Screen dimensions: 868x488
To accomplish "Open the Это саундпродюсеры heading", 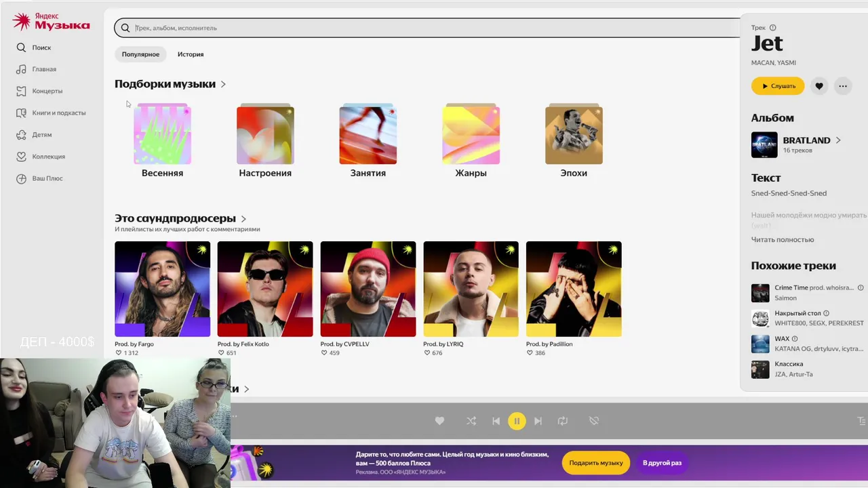I will pyautogui.click(x=175, y=218).
